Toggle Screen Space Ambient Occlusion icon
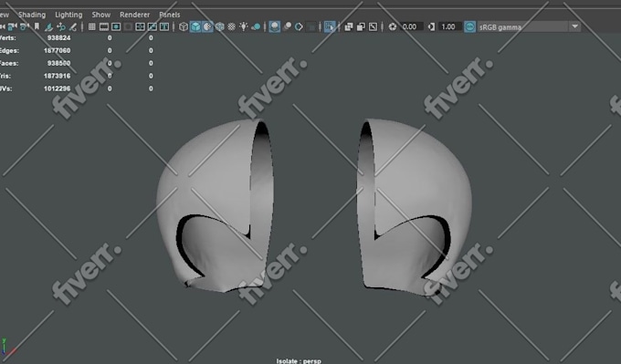 275,26
